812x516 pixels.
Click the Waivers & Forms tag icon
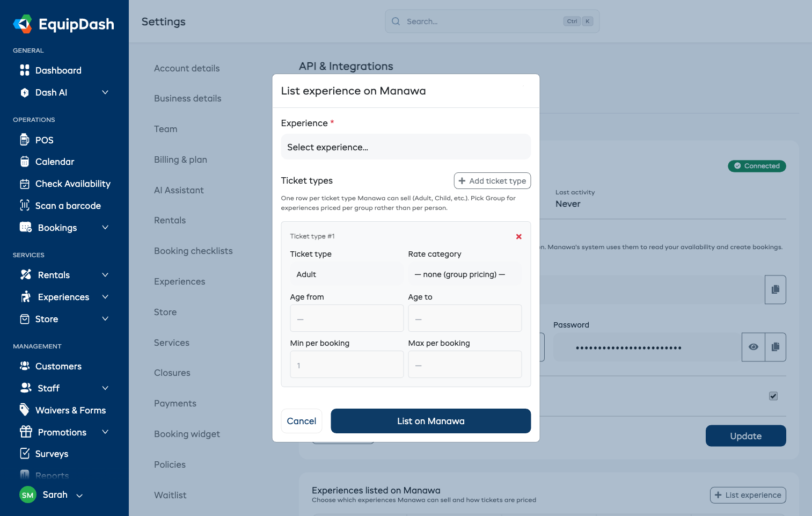click(25, 410)
